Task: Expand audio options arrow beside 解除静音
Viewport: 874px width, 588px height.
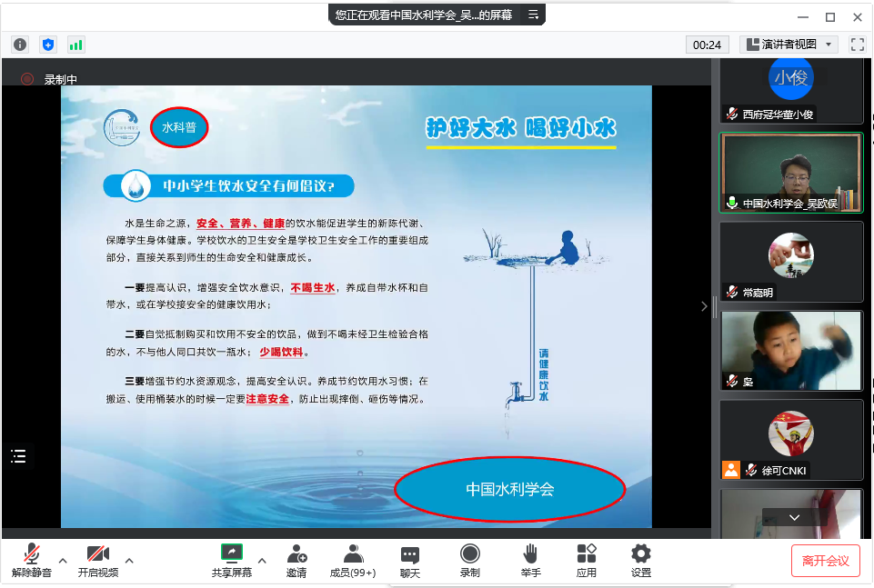Action: [63, 560]
